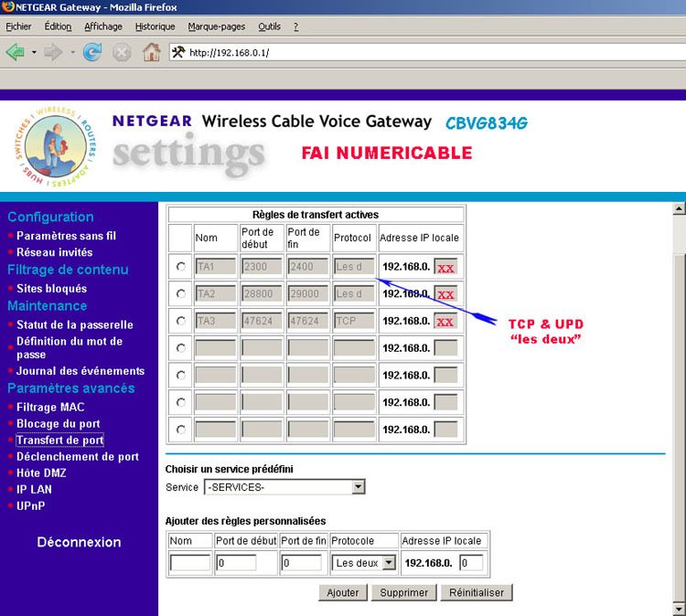The height and width of the screenshot is (616, 686).
Task: Click the Nom input field for custom rule
Action: (190, 563)
